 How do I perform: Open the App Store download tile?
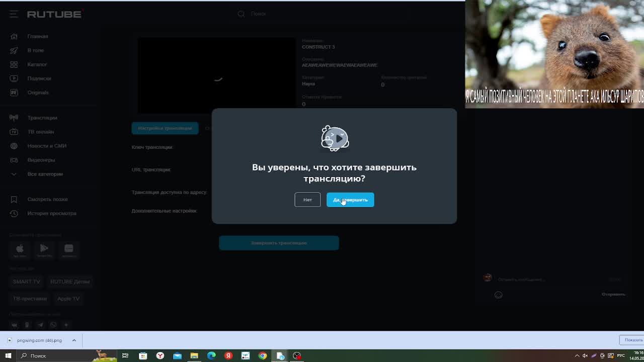(20, 249)
